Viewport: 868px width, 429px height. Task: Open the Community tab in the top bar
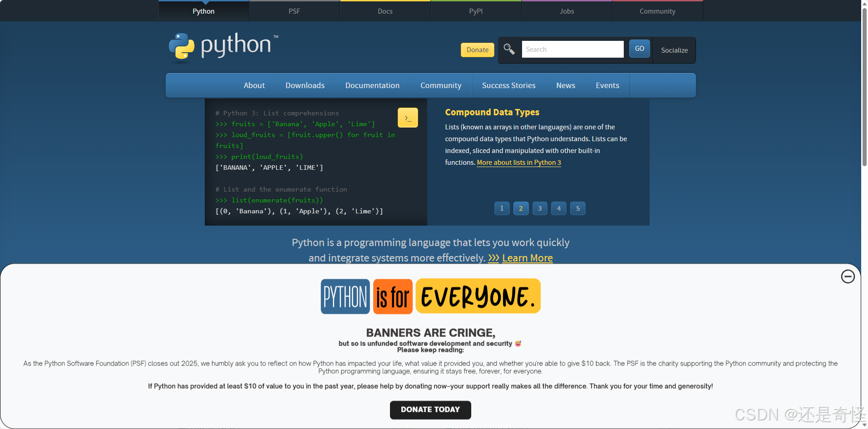click(x=657, y=11)
